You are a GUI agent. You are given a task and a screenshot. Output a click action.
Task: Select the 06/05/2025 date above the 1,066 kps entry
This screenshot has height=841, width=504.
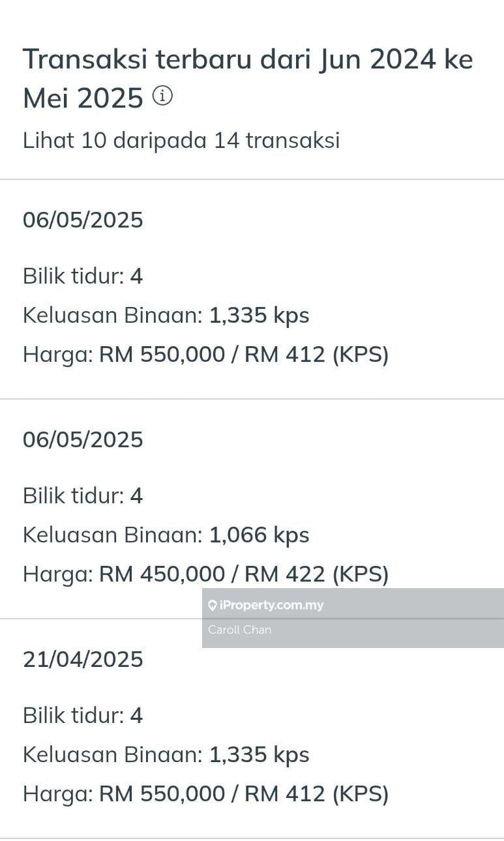click(83, 439)
